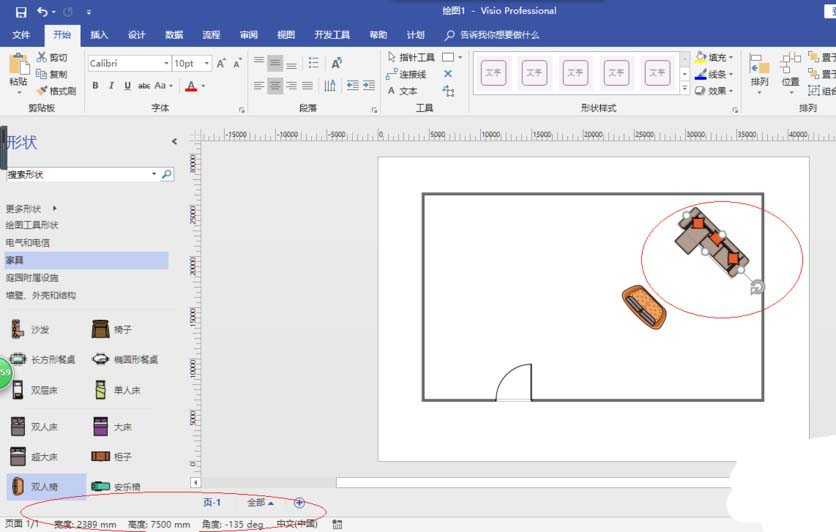Image resolution: width=836 pixels, height=532 pixels.
Task: Open the 插入 ribbon tab
Action: [99, 35]
